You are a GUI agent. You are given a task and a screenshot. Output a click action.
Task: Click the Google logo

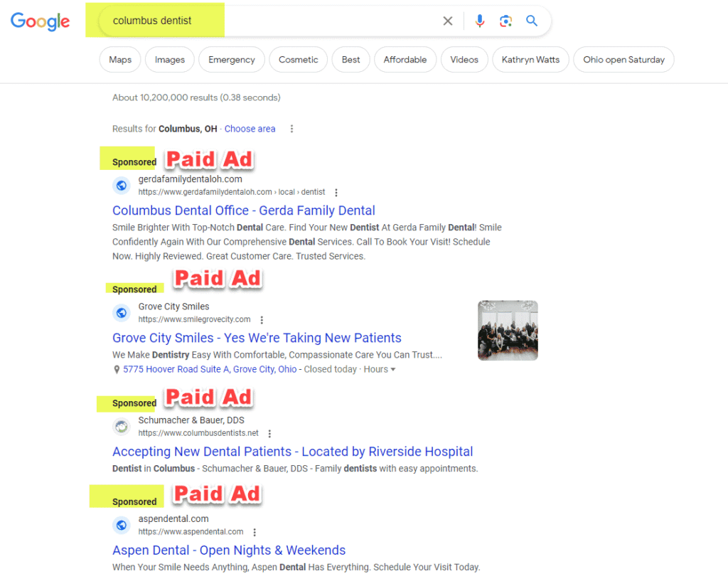[40, 21]
